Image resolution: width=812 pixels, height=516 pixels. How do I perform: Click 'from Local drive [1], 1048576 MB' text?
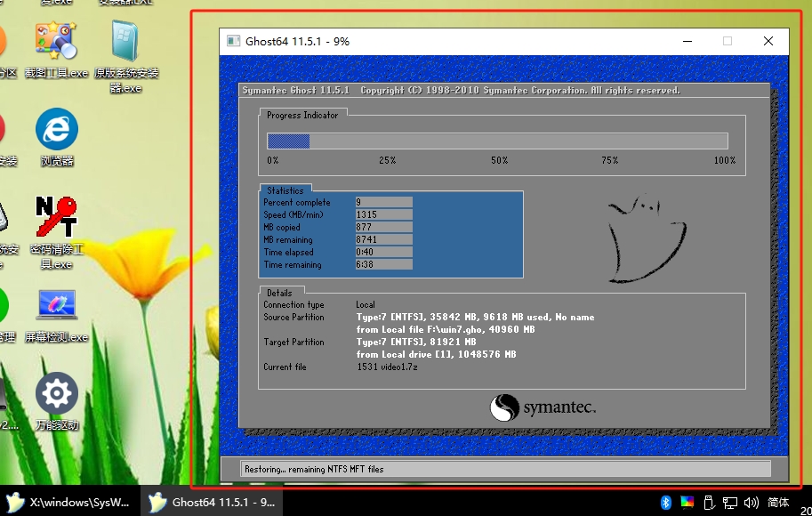[x=436, y=354]
